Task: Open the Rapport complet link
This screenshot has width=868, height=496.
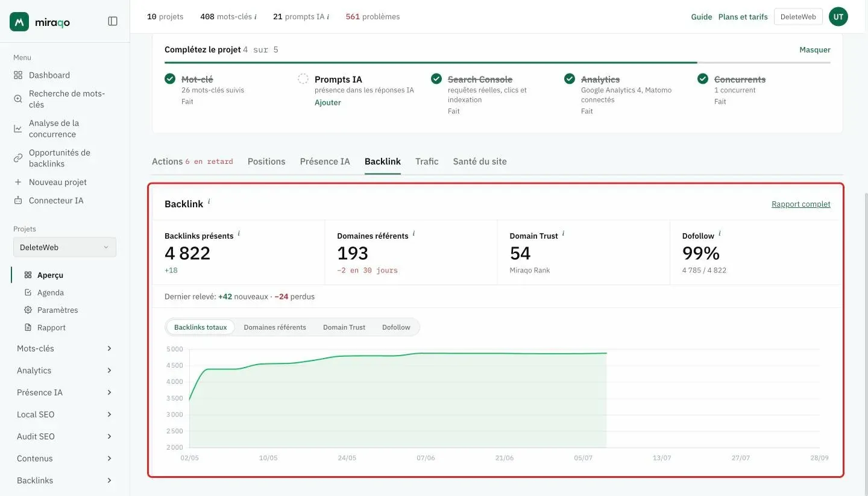Action: (x=801, y=204)
